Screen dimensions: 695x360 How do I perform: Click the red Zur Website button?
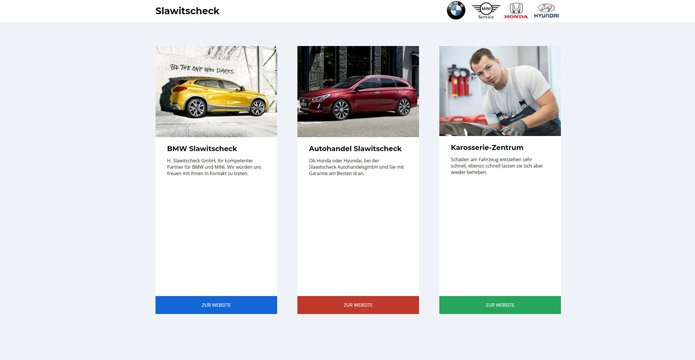[358, 305]
